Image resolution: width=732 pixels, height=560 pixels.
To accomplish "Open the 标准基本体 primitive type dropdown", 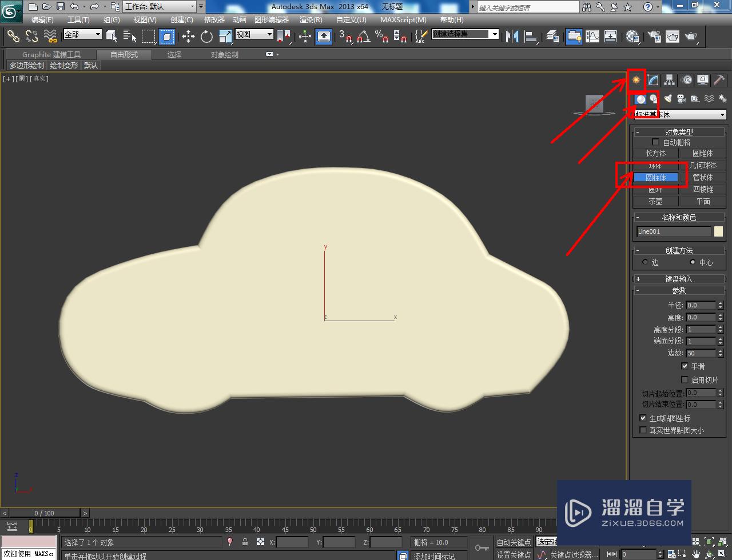I will tap(680, 115).
